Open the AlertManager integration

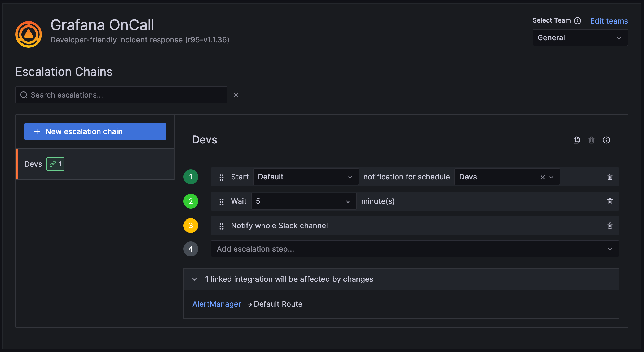pyautogui.click(x=217, y=304)
